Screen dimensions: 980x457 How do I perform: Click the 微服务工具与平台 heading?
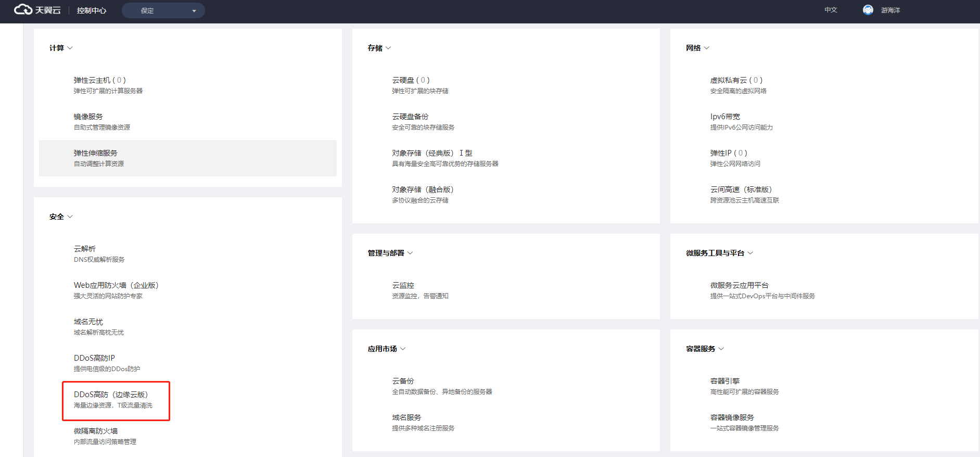(715, 253)
